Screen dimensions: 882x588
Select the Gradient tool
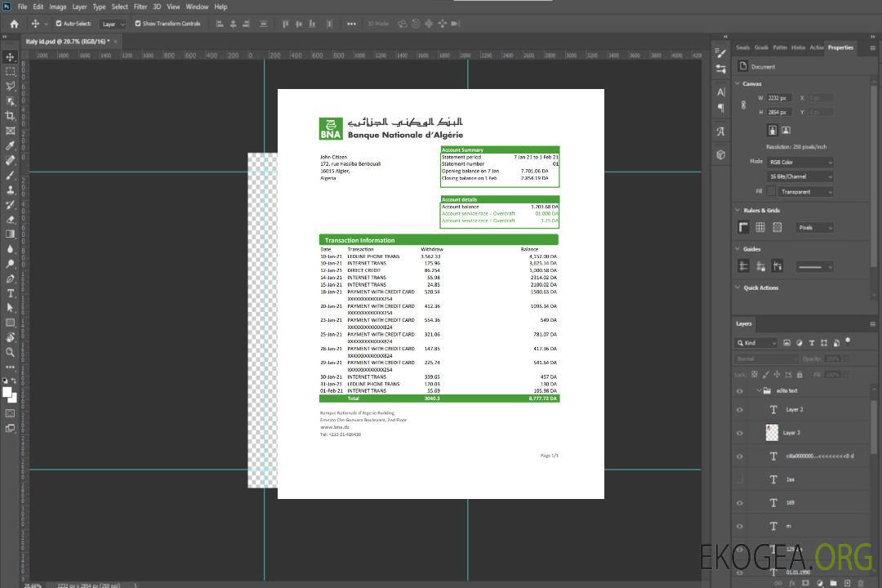coord(10,234)
